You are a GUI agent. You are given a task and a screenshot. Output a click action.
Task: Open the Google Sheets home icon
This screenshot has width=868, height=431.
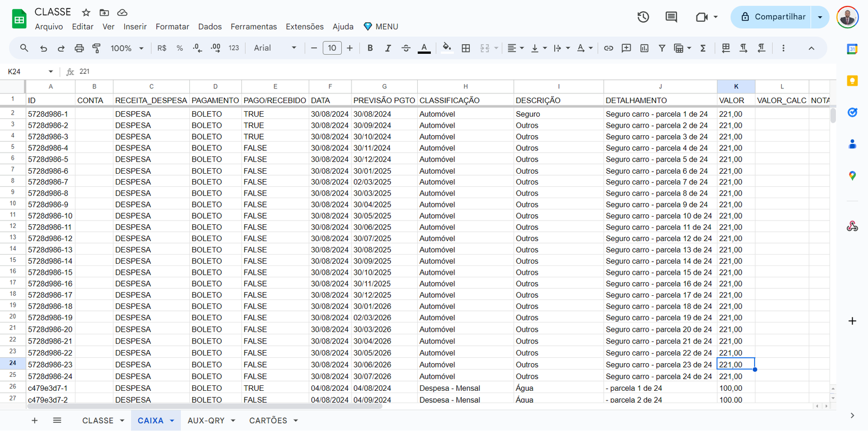tap(20, 19)
